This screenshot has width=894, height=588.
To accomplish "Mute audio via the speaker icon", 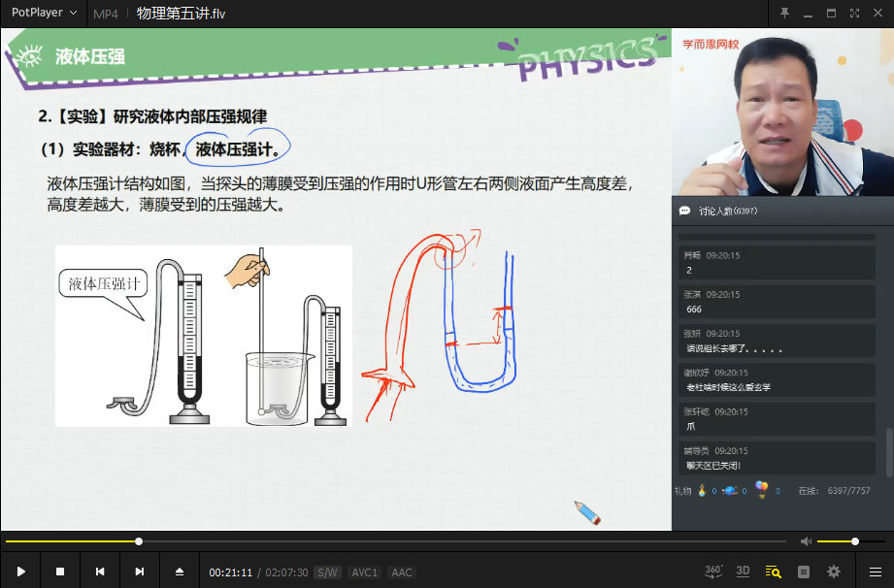I will click(x=806, y=541).
